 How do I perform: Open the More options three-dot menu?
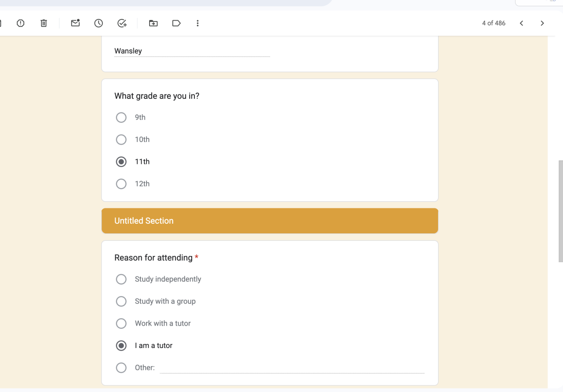coord(197,23)
